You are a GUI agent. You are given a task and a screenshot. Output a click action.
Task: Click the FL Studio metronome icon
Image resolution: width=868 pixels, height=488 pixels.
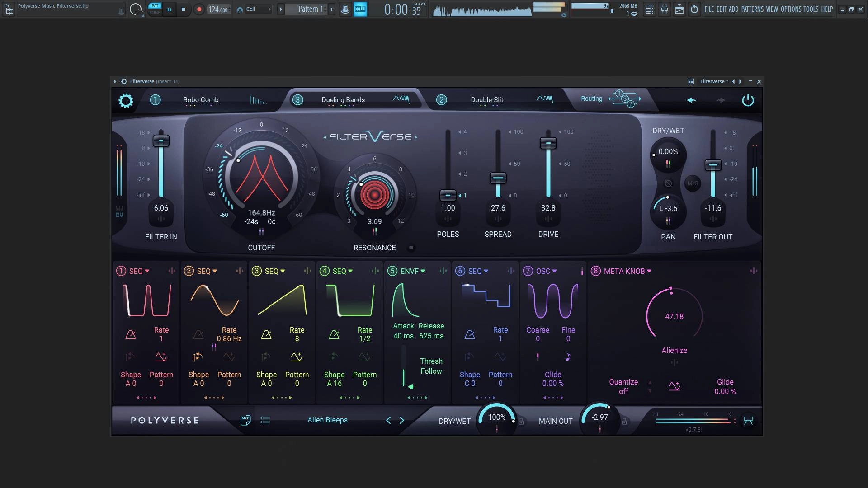pos(345,9)
